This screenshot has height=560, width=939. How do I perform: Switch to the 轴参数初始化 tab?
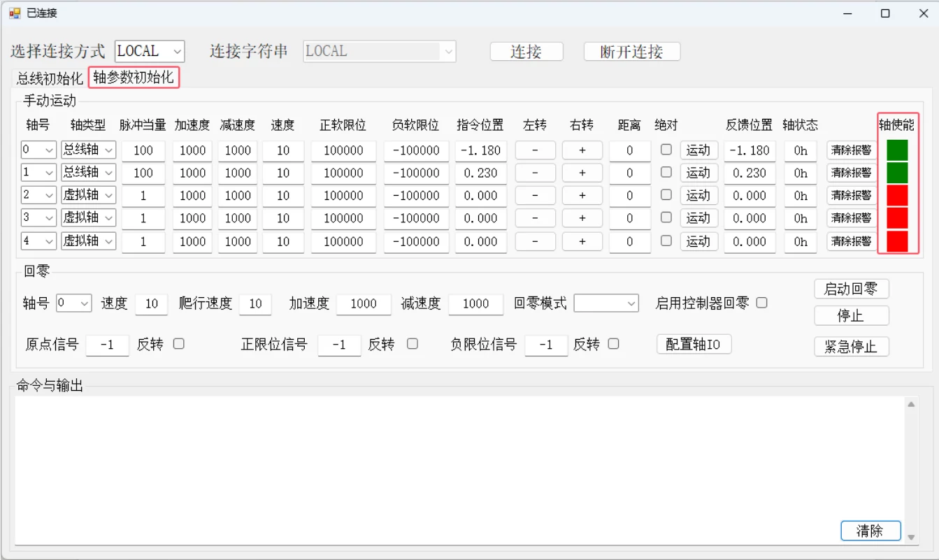coord(134,78)
